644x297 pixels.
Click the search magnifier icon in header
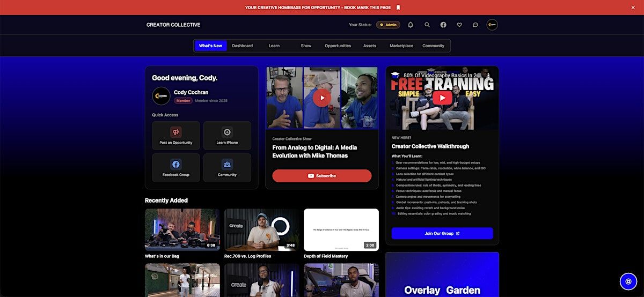(x=427, y=25)
